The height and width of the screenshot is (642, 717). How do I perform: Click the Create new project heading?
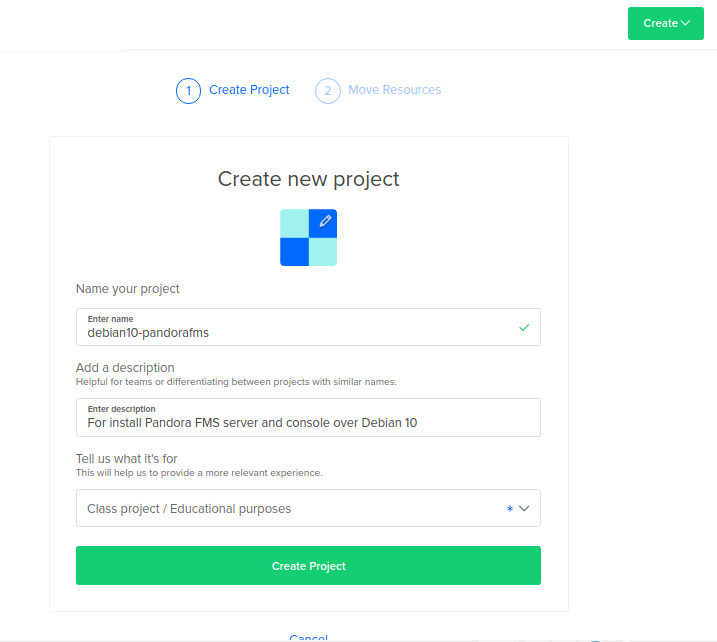(x=308, y=179)
